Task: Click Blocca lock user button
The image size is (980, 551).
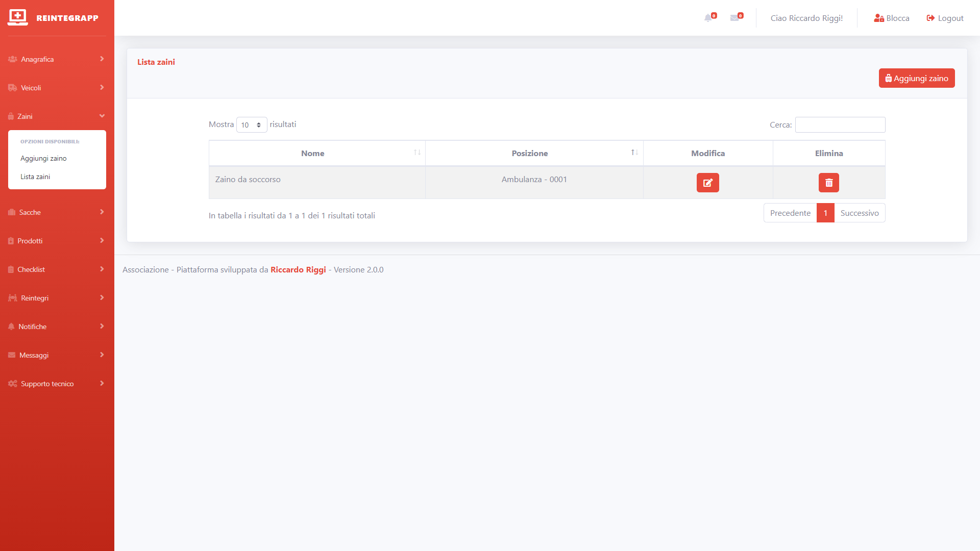Action: (892, 18)
